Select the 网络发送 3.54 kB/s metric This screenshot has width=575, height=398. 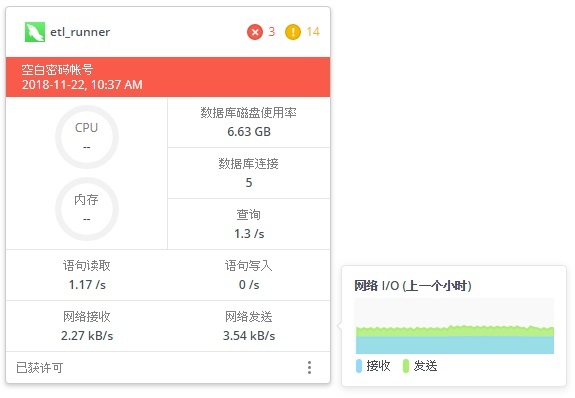click(249, 326)
